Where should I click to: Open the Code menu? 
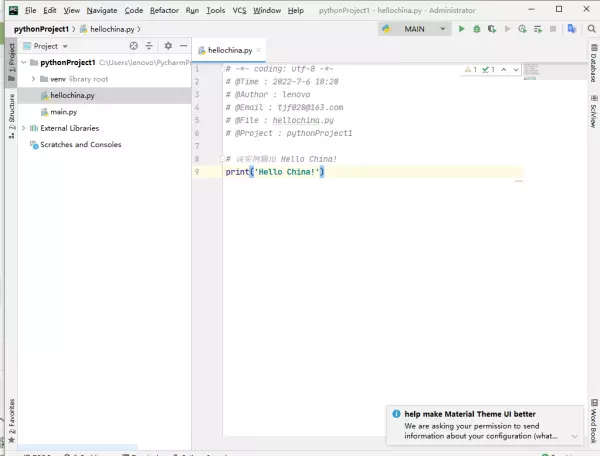134,10
